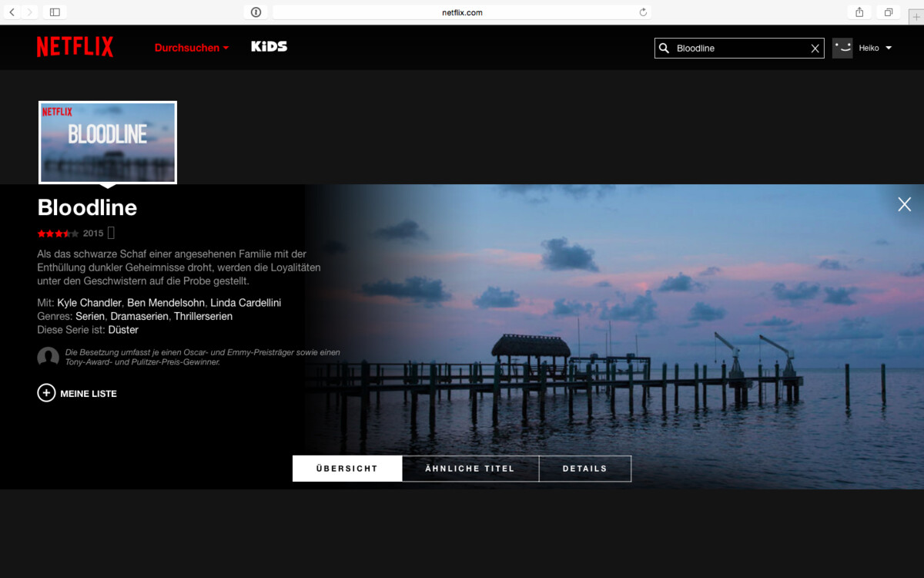Close the Bloodline details panel

905,204
